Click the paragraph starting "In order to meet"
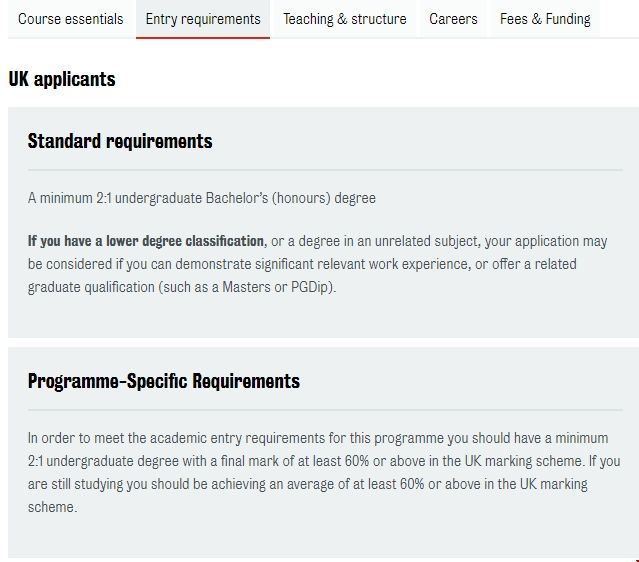This screenshot has height=562, width=639. click(x=318, y=472)
